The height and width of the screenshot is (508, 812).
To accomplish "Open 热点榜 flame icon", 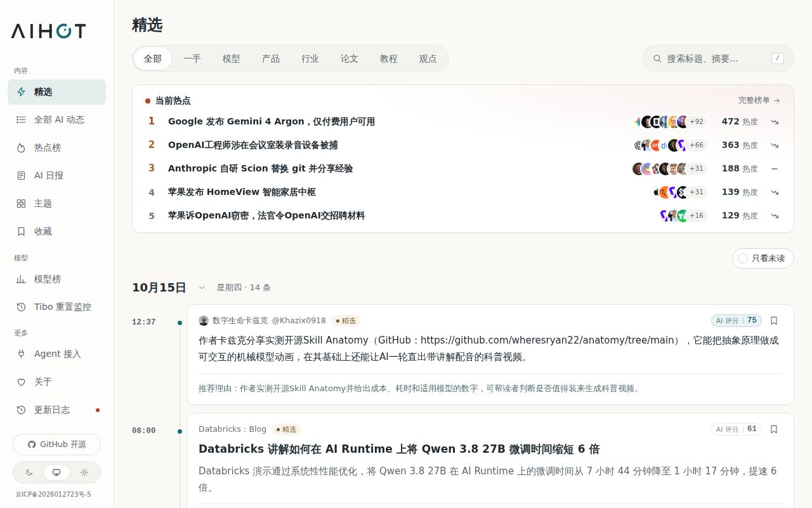I will pyautogui.click(x=21, y=148).
